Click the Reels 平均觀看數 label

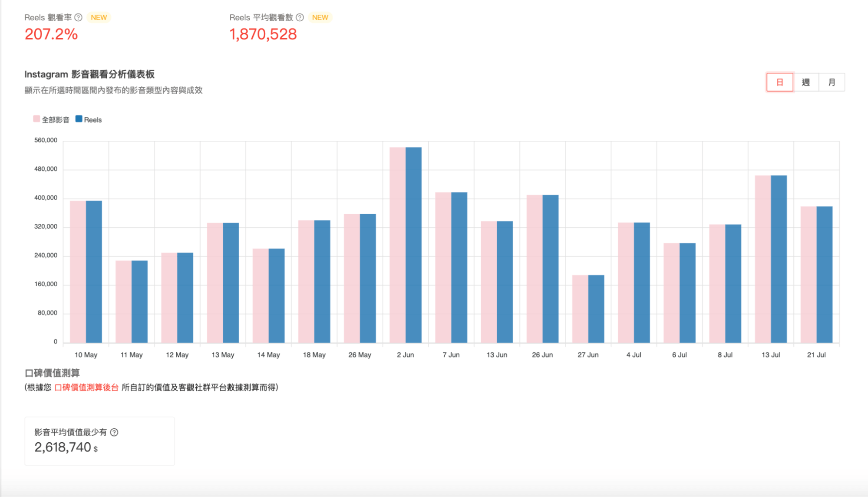tap(261, 17)
